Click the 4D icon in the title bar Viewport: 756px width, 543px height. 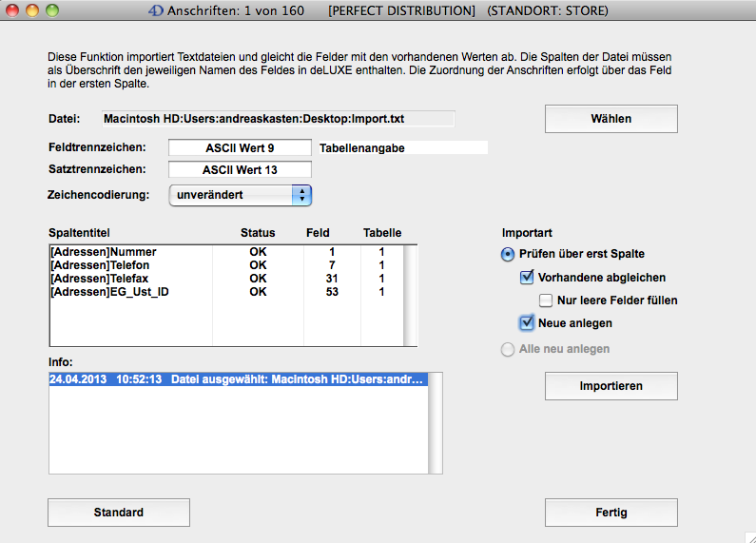pos(155,11)
